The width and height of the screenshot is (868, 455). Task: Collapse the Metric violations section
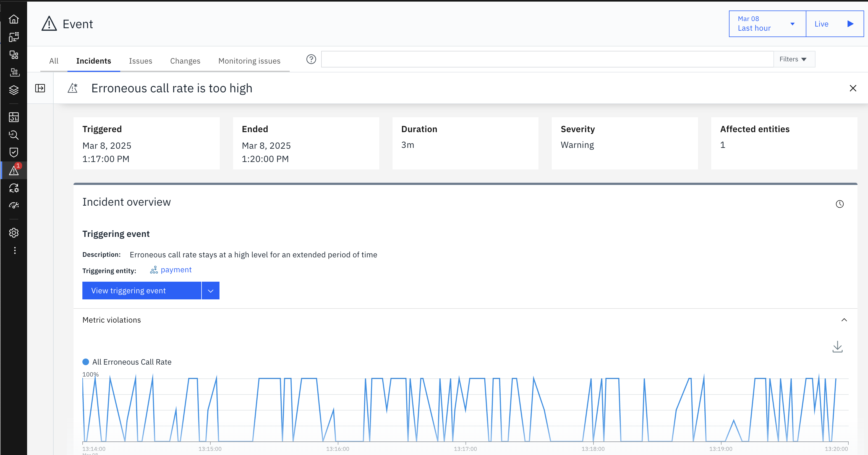pos(844,320)
